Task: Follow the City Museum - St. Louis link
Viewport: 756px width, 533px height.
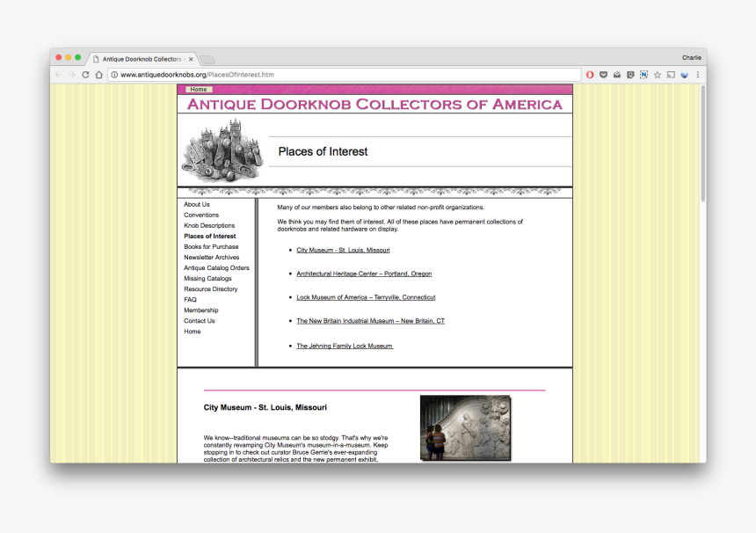Action: coord(344,251)
